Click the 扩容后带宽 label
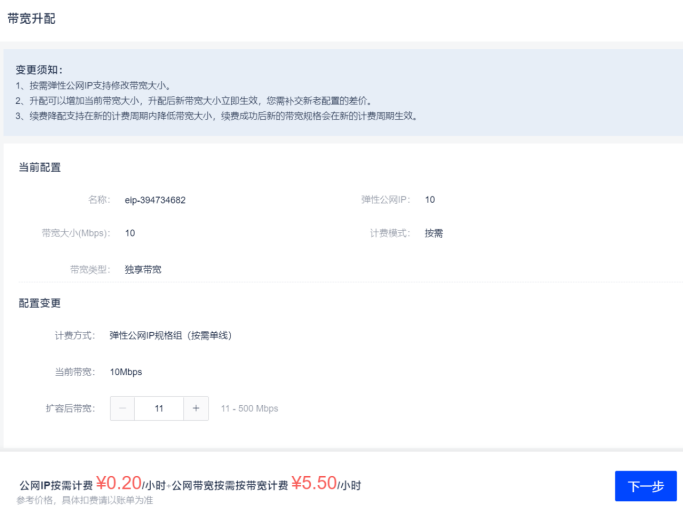The image size is (683, 516). [x=71, y=408]
